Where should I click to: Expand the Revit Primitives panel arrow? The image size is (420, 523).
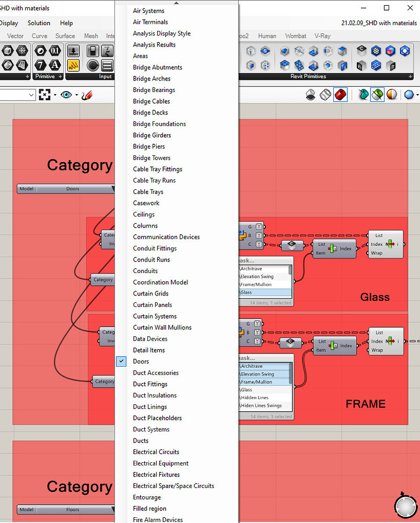click(411, 76)
